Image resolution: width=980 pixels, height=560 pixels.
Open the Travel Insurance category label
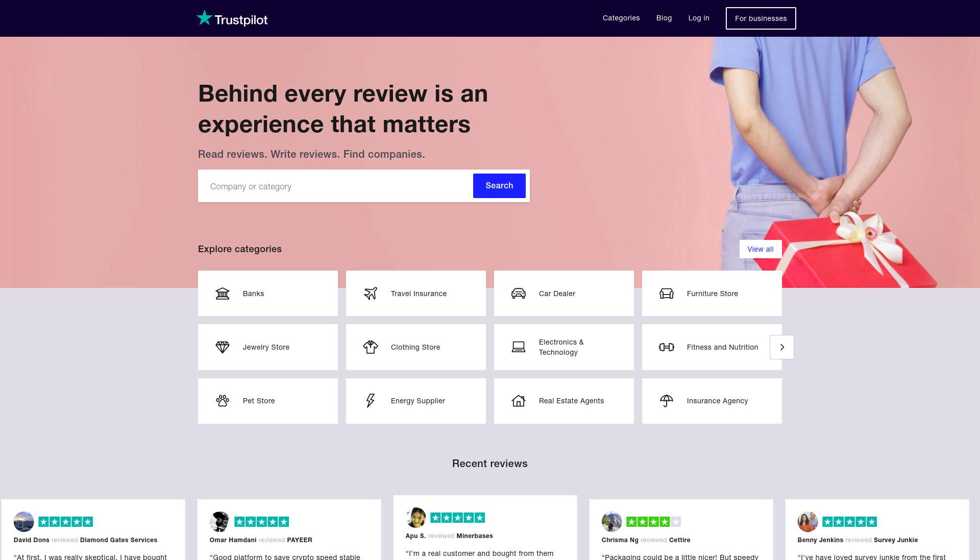[x=419, y=294]
